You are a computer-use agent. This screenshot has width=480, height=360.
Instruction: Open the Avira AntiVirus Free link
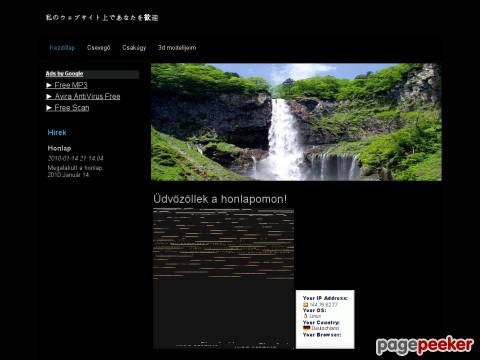87,97
